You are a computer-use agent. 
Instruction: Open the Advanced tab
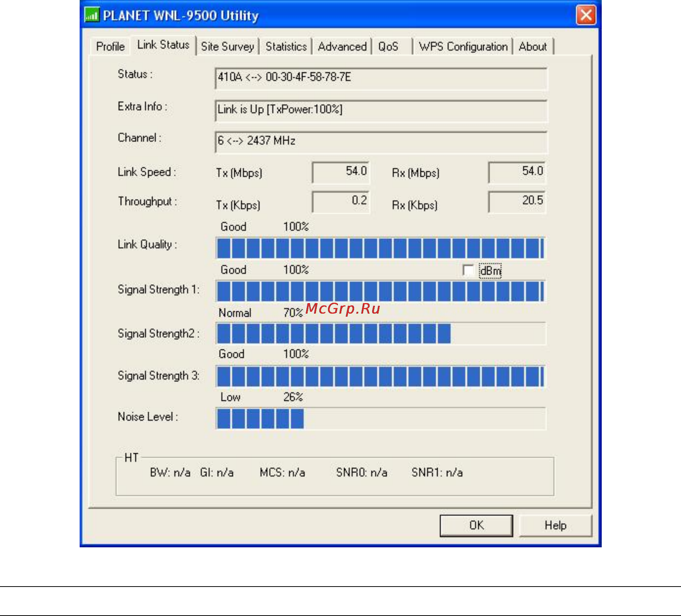pyautogui.click(x=342, y=46)
